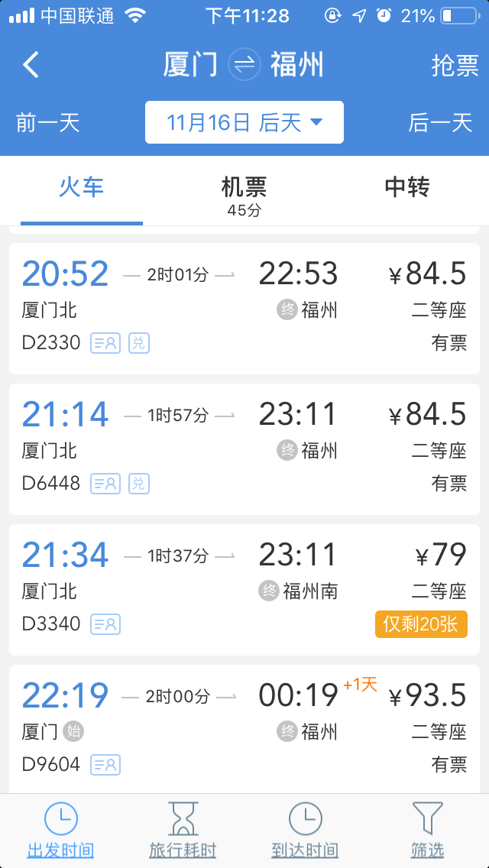
Task: Go to next day 后一天
Action: 441,122
